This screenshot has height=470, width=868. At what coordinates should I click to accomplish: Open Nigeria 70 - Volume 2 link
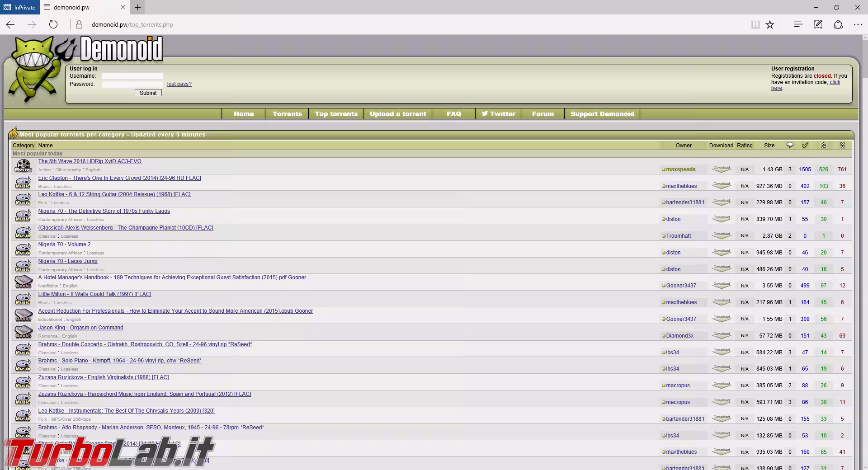(64, 244)
